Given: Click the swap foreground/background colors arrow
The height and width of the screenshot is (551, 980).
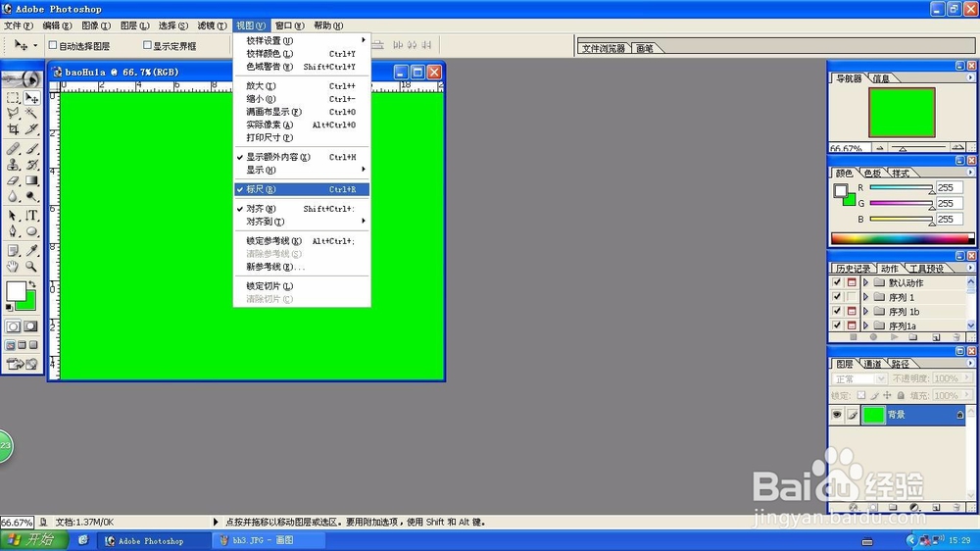Looking at the screenshot, I should (x=32, y=284).
